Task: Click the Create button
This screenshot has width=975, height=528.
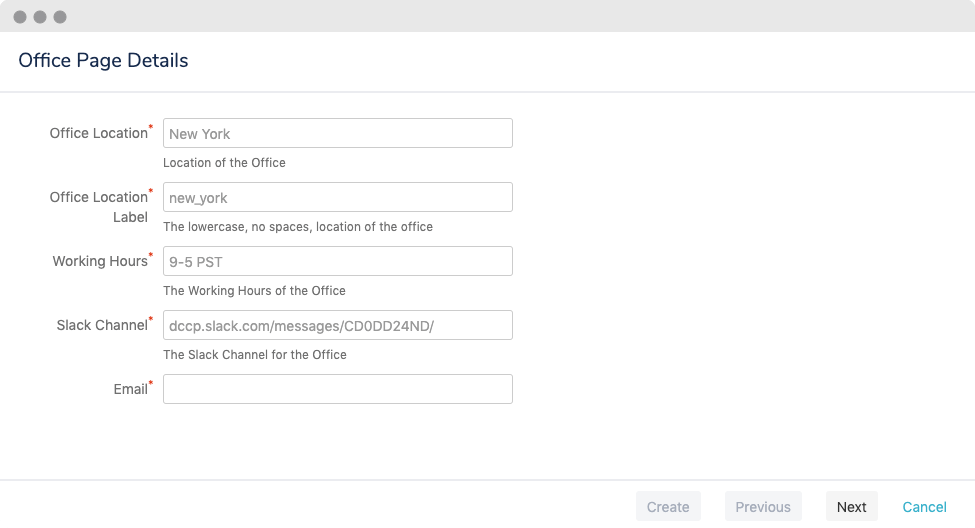Action: pyautogui.click(x=668, y=507)
